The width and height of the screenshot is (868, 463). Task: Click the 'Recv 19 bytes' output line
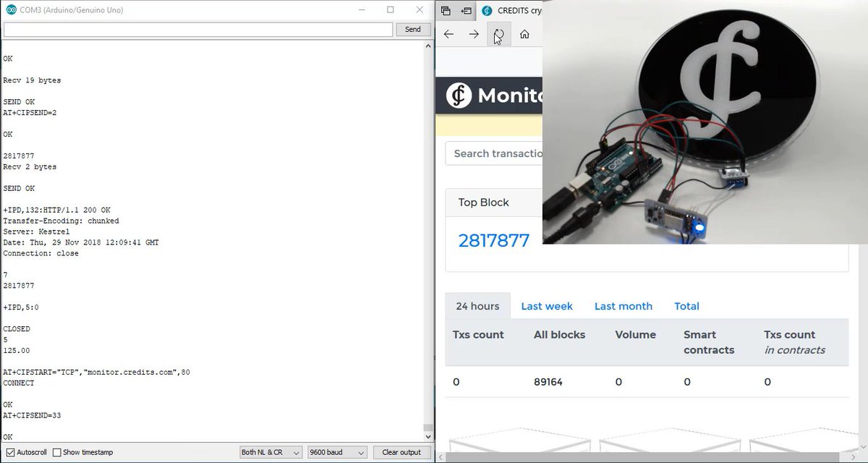tap(32, 80)
